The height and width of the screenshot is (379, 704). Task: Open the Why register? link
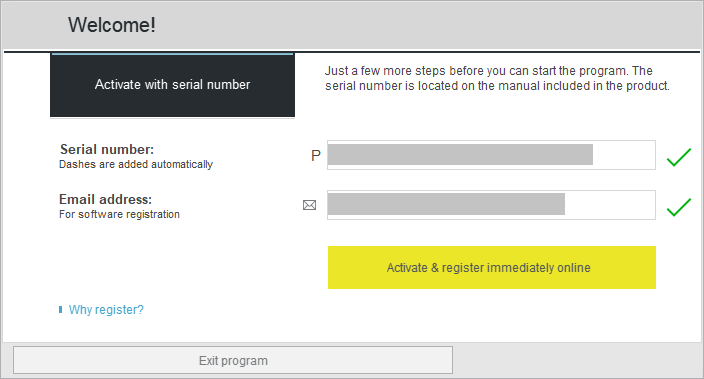[x=106, y=309]
